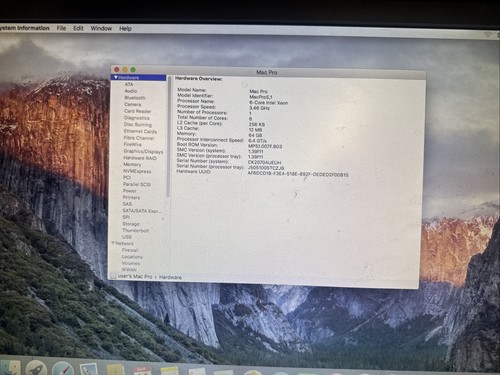Click the sidebar vertical scrollbar
The image size is (500, 375).
169,137
